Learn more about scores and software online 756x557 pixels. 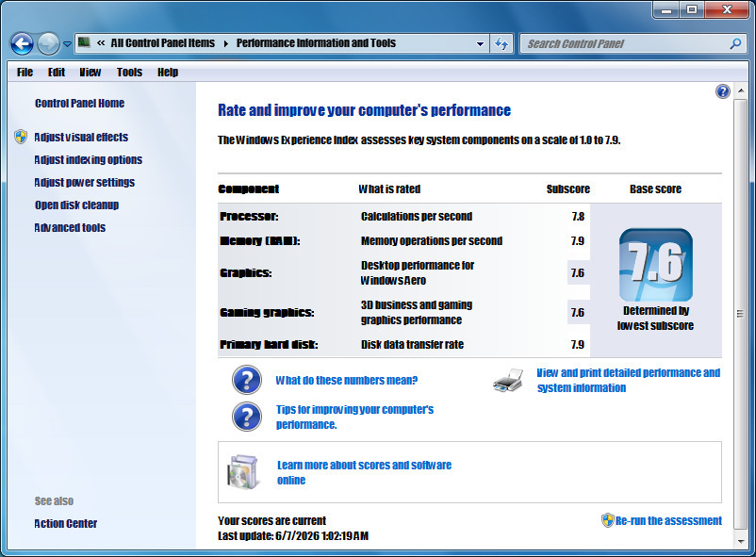click(365, 472)
